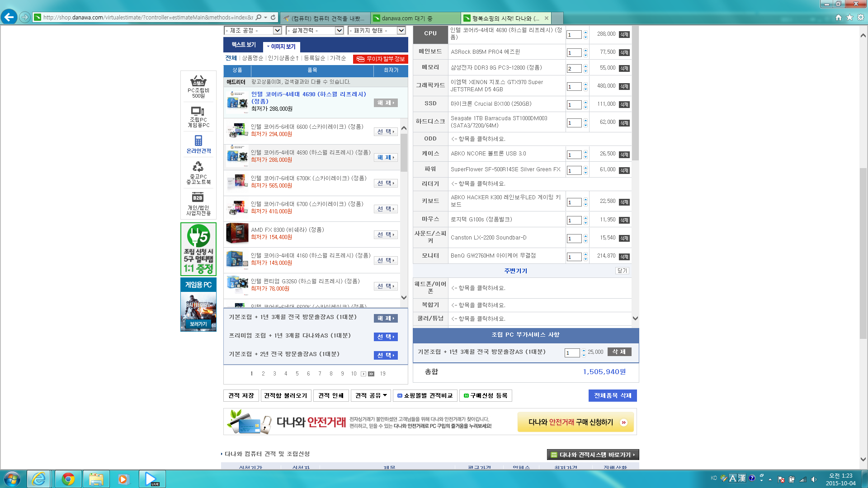Expand the 설계전력 combo box
Screen dimensions: 868x488
315,30
